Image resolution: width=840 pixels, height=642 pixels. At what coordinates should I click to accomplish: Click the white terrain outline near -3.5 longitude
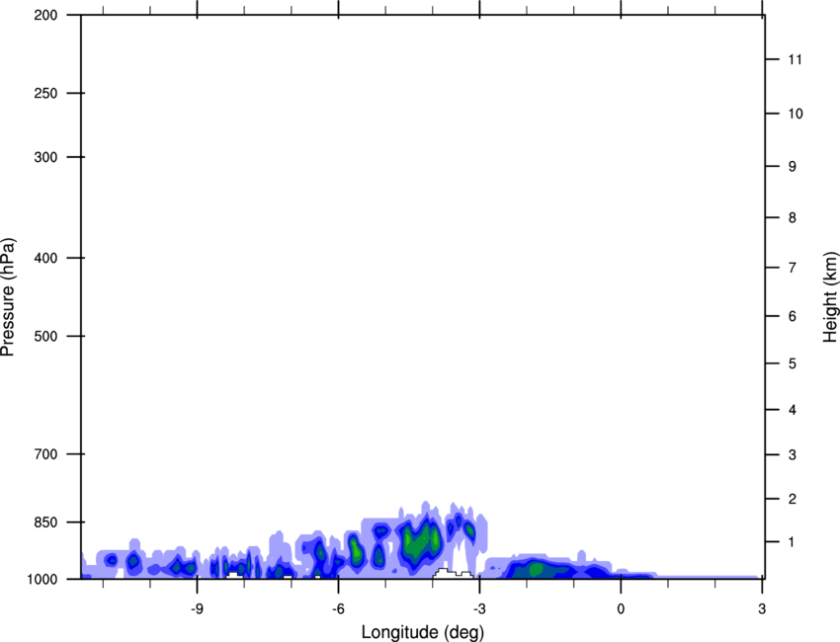(453, 574)
